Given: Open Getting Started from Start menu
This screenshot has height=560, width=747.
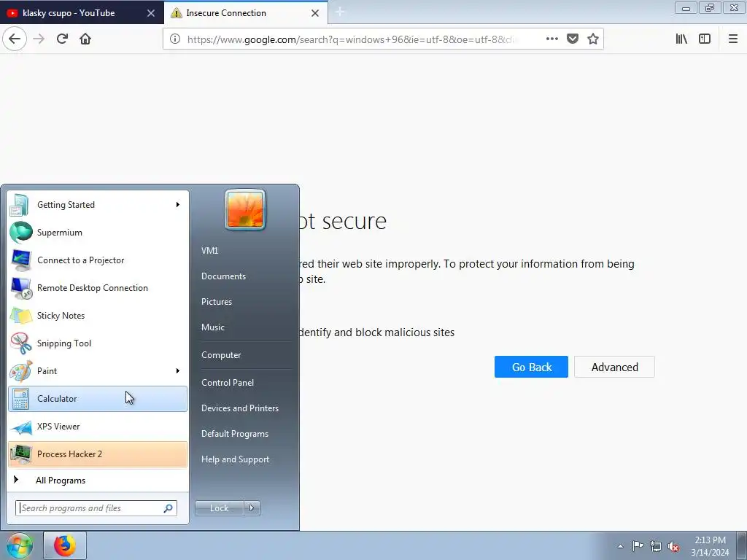Looking at the screenshot, I should (x=98, y=205).
